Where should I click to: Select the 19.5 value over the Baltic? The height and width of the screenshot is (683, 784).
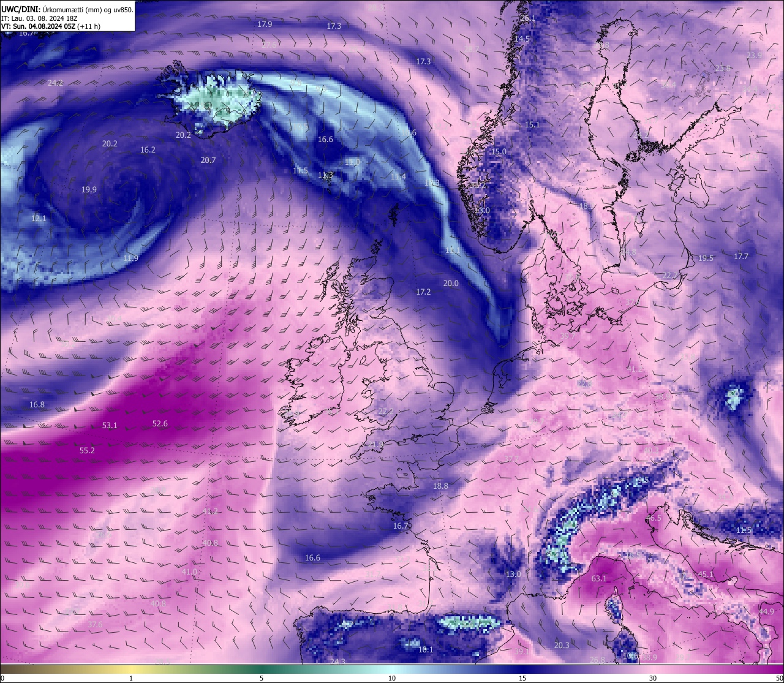pyautogui.click(x=706, y=258)
